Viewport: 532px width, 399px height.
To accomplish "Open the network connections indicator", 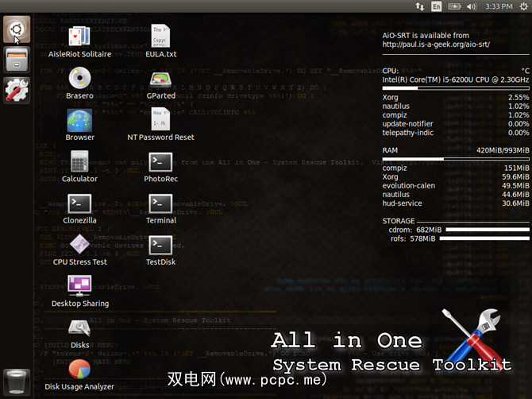I will tap(420, 6).
